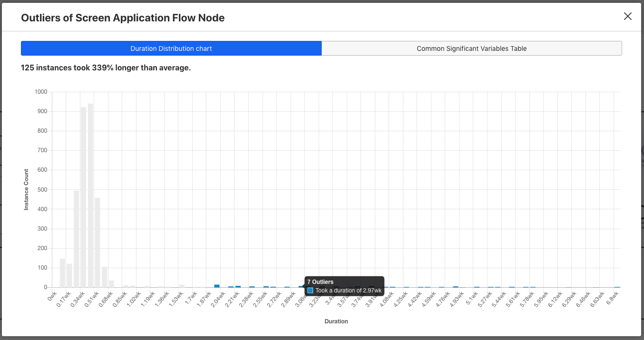Click the tallest gray bar near 940 instances
This screenshot has width=644, height=340.
pos(90,195)
